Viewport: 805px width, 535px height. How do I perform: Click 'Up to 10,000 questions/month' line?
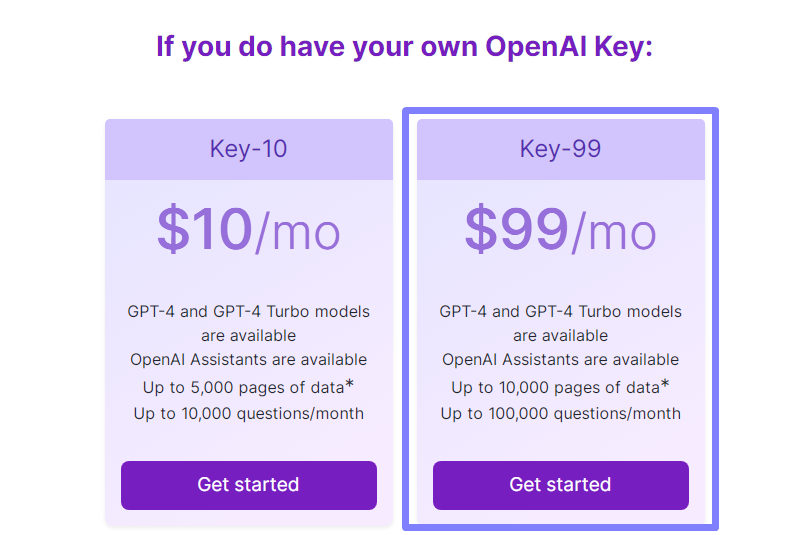pos(248,413)
